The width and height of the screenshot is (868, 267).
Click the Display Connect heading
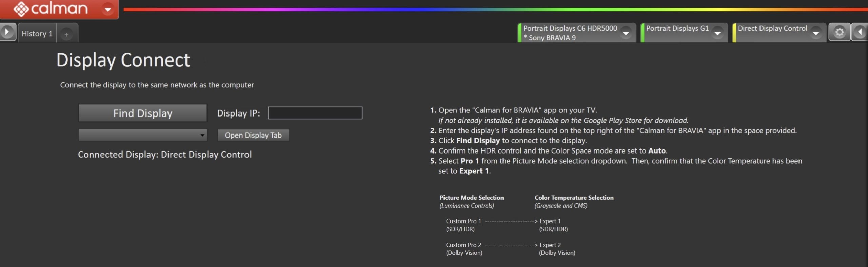pyautogui.click(x=123, y=60)
